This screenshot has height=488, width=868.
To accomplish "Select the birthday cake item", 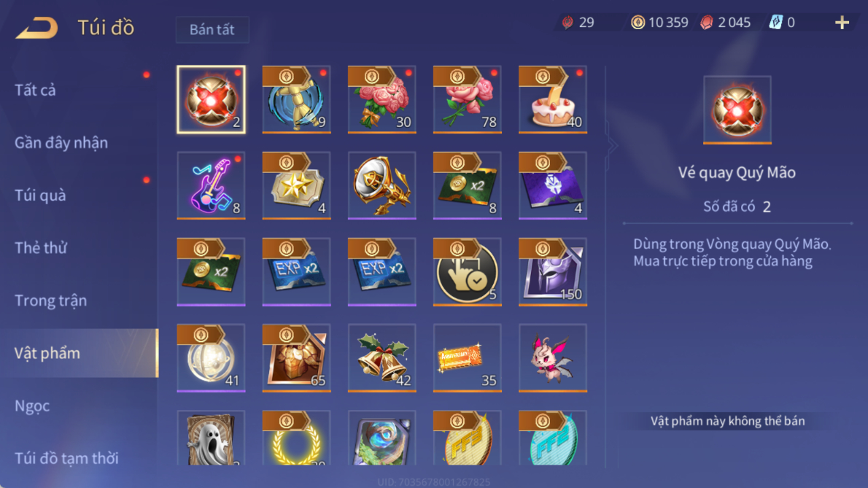I will coord(552,100).
